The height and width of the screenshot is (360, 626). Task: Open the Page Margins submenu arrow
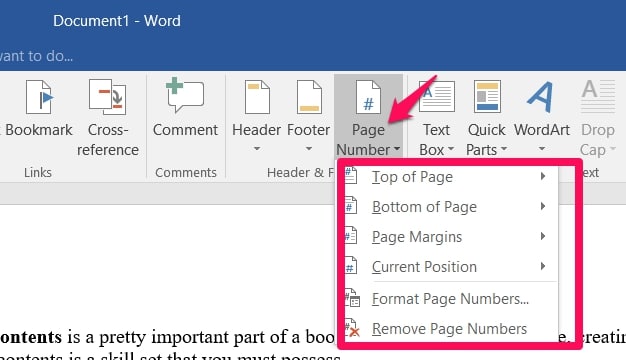[543, 236]
